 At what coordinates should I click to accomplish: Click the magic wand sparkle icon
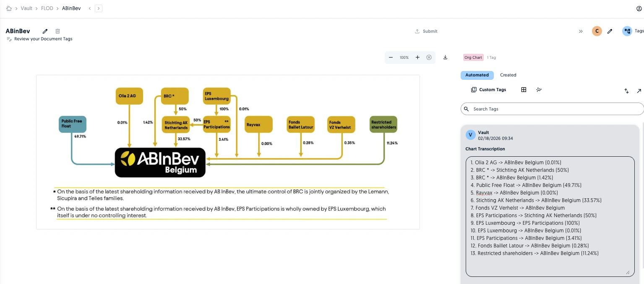click(x=539, y=89)
